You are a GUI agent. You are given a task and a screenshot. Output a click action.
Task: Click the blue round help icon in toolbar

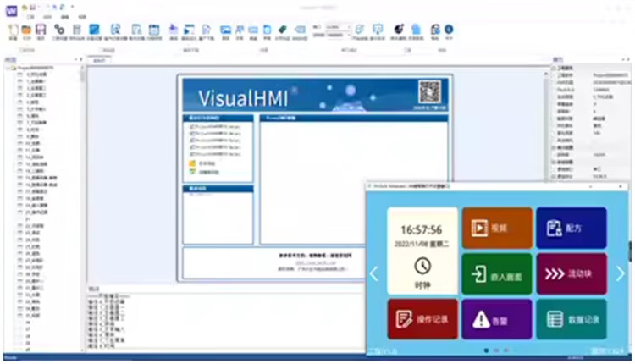449,29
